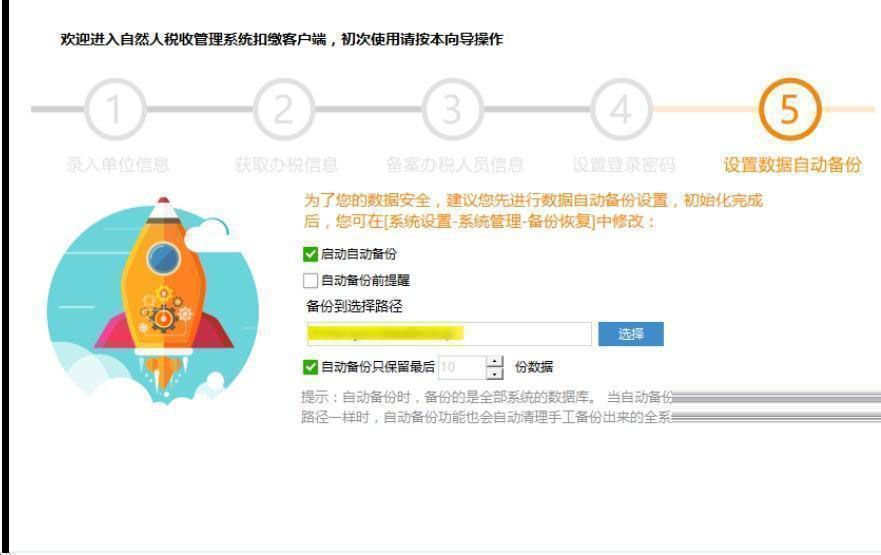Image resolution: width=881 pixels, height=555 pixels.
Task: Click step 3 circle icon
Action: point(452,109)
